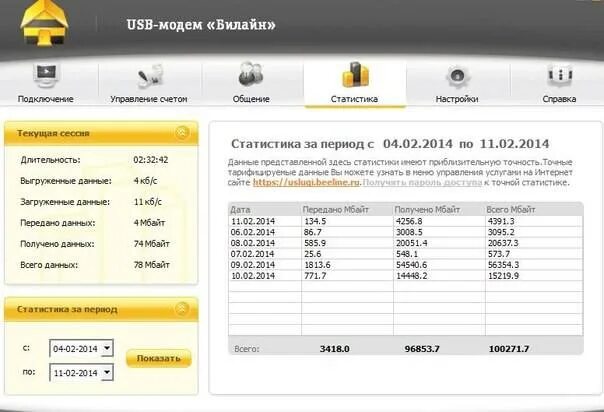The image size is (604, 412).
Task: Open the end date 11-02-2014 dropdown arrow
Action: pyautogui.click(x=107, y=372)
